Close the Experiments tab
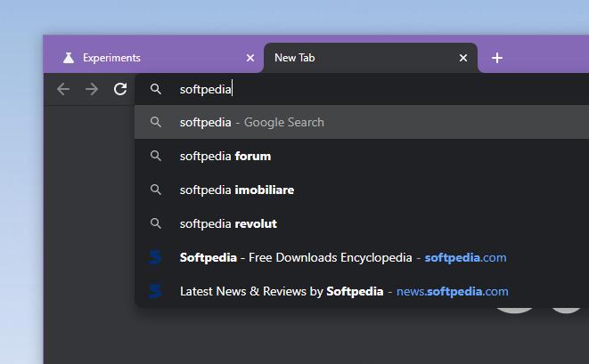Image resolution: width=589 pixels, height=364 pixels. pyautogui.click(x=250, y=58)
